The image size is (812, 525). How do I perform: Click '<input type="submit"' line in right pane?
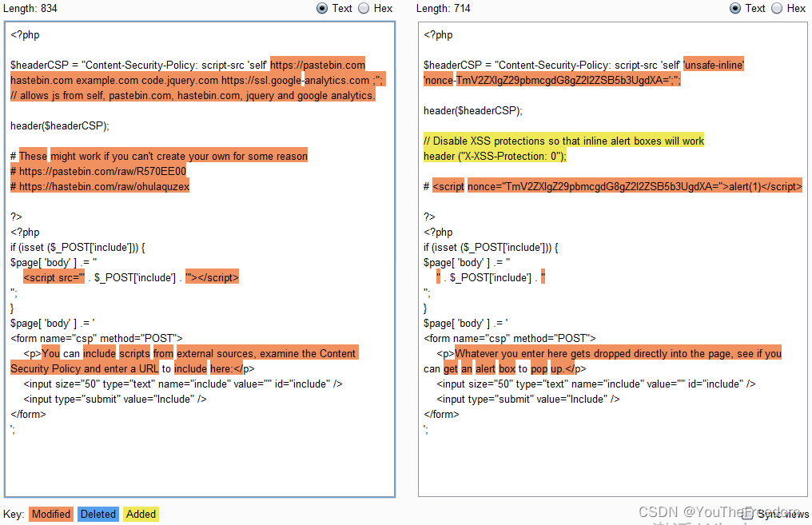[x=528, y=400]
